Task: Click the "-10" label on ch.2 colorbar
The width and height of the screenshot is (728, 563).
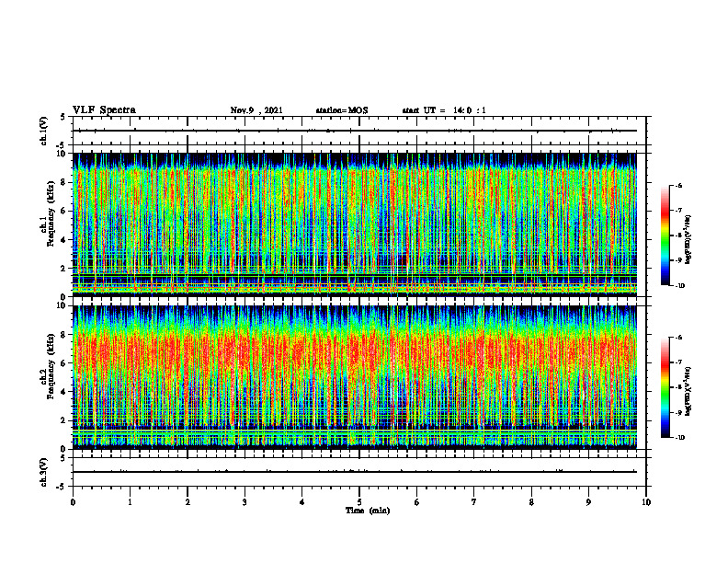Action: point(679,438)
